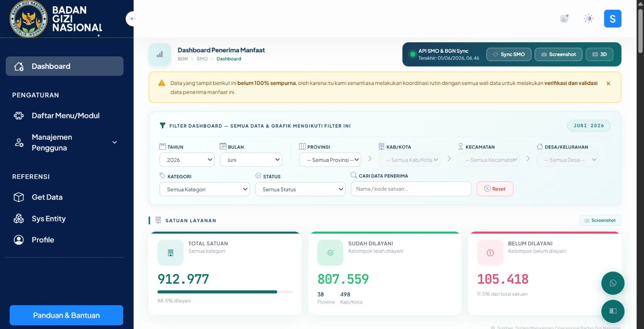The height and width of the screenshot is (329, 644).
Task: Open Semua Desa dropdown
Action: (x=568, y=160)
